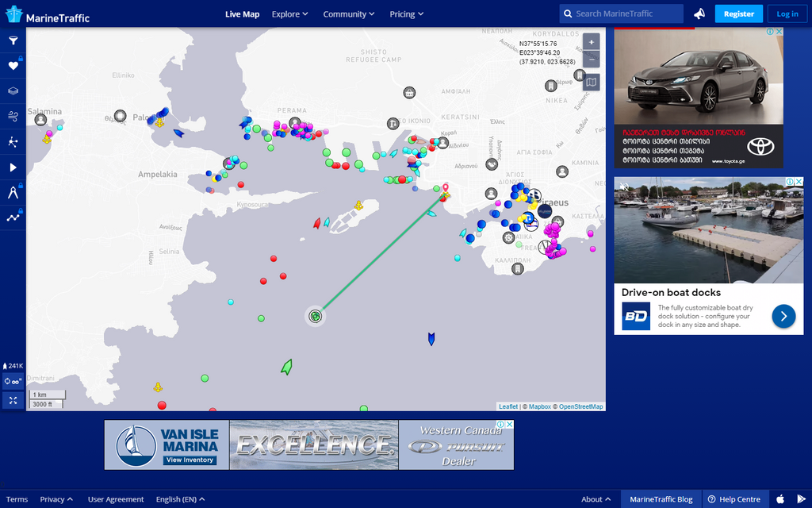Open notifications megaphone icon
Image resolution: width=812 pixels, height=508 pixels.
click(x=699, y=13)
